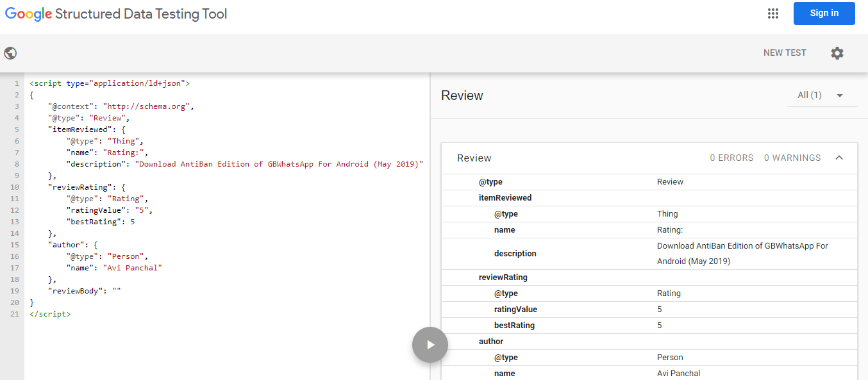868x380 pixels.
Task: Start a NEW TEST
Action: 784,53
